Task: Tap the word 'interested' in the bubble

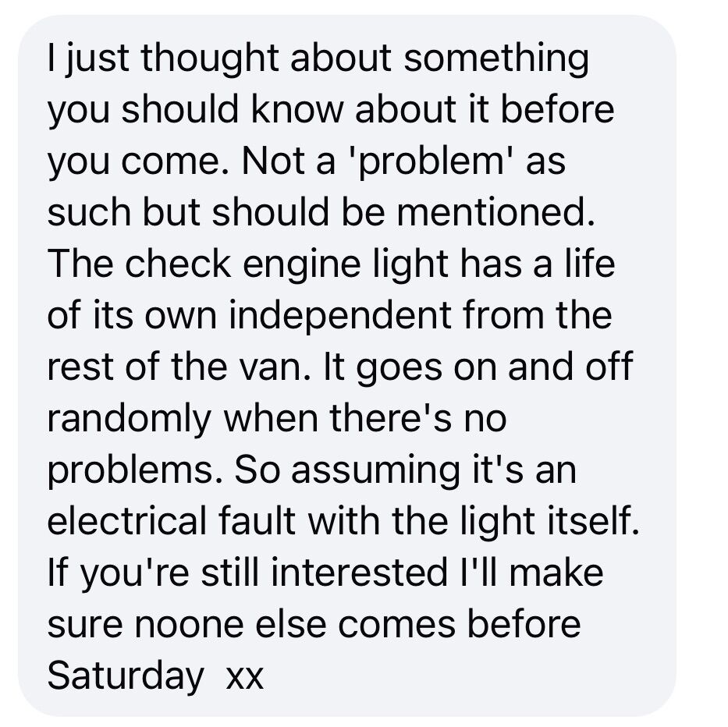Action: (x=360, y=573)
